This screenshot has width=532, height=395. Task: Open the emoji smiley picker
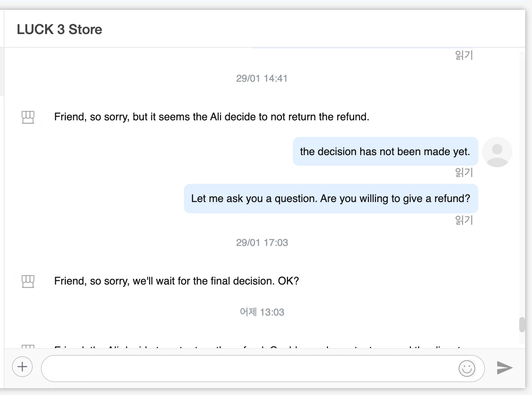467,368
